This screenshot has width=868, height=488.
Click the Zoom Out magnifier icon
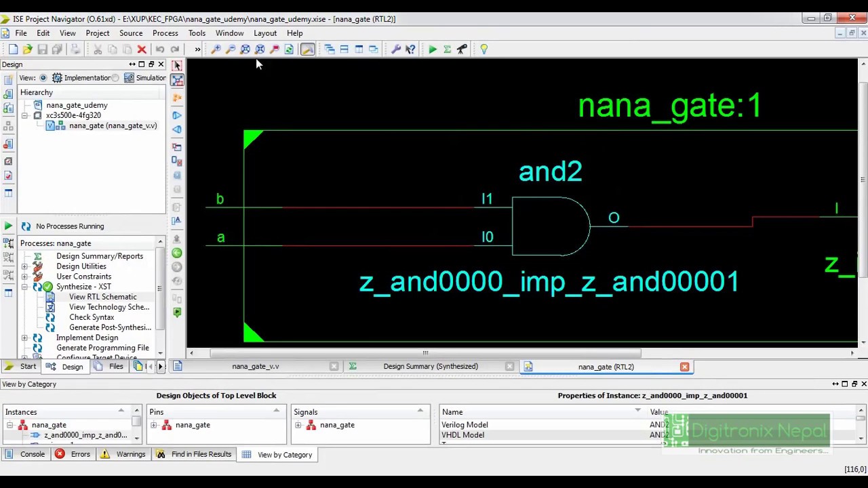(x=231, y=49)
